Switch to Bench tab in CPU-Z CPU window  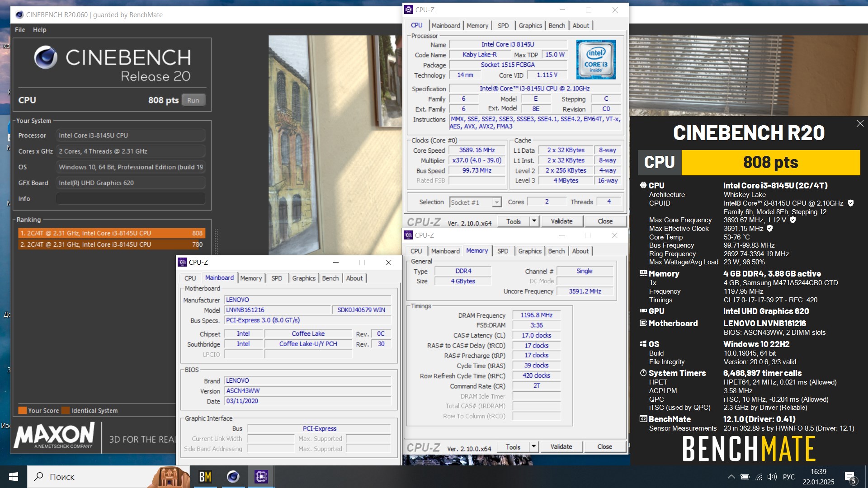pyautogui.click(x=557, y=26)
